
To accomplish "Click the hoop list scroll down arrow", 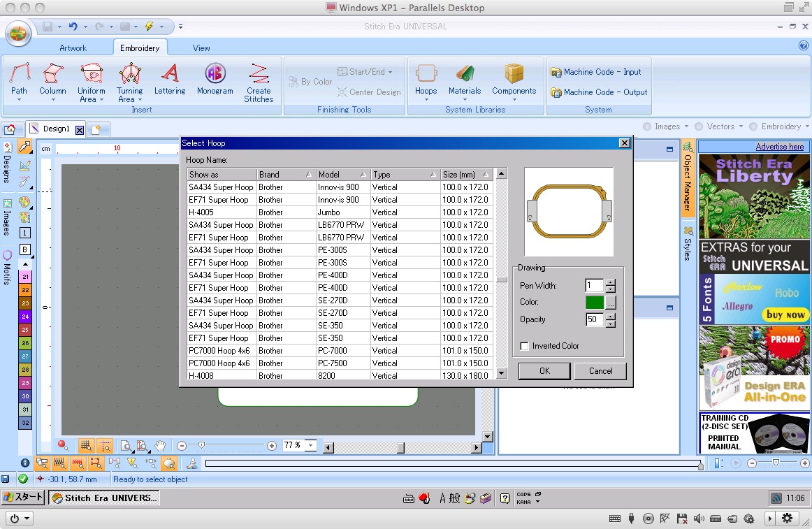I will tap(501, 373).
